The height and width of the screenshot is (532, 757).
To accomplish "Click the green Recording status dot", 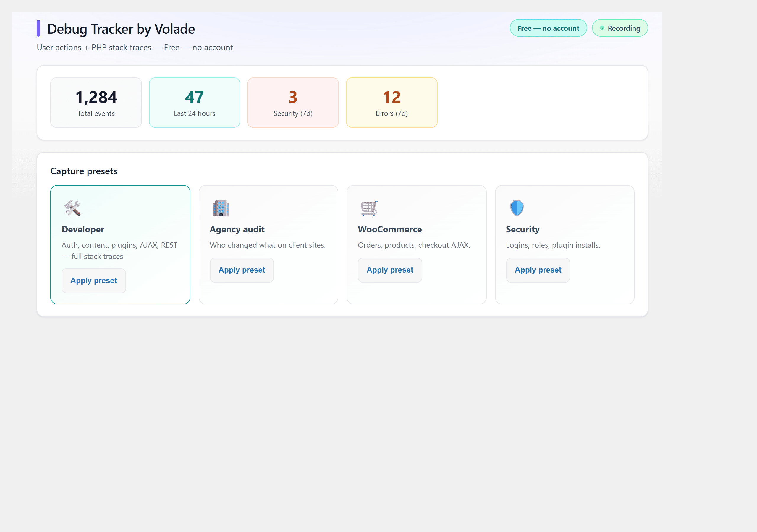I will tap(602, 28).
